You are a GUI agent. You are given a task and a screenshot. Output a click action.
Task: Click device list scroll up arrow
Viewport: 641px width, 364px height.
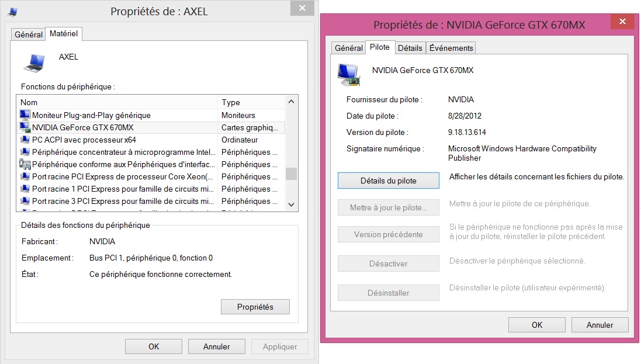(x=291, y=102)
